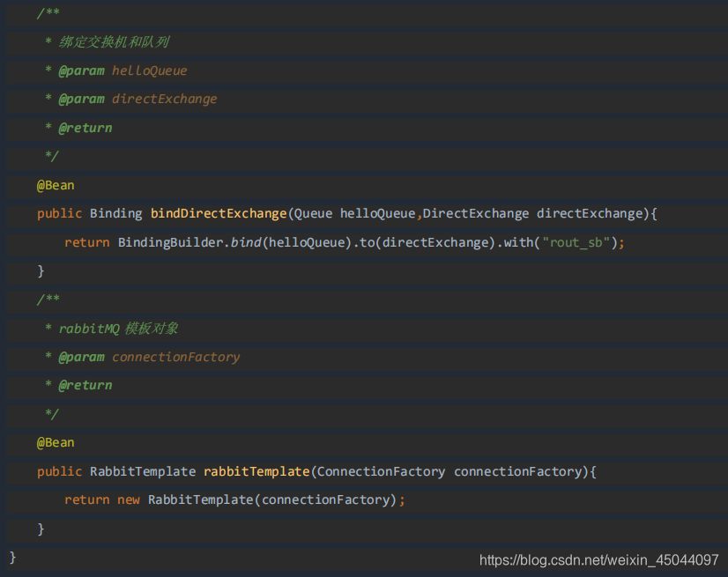Viewport: 728px width, 577px height.
Task: Click the final closing brace of the class
Action: tap(12, 557)
